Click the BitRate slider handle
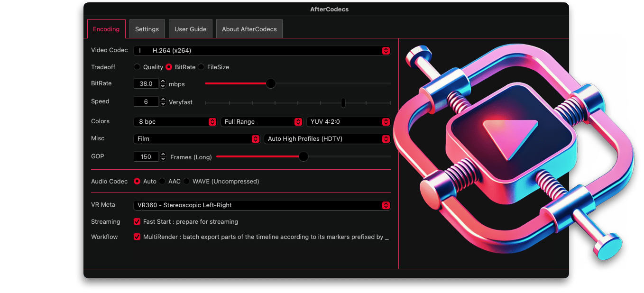This screenshot has width=644, height=293. [271, 83]
